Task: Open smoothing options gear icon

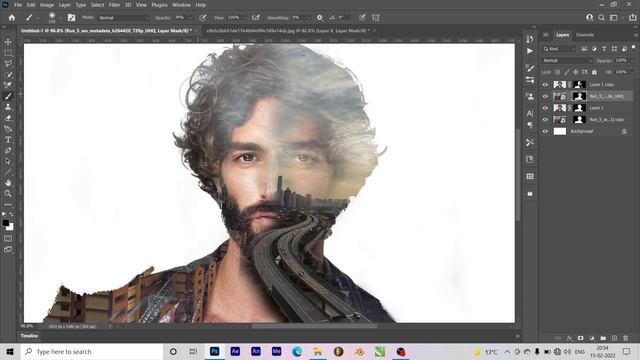Action: (320, 18)
